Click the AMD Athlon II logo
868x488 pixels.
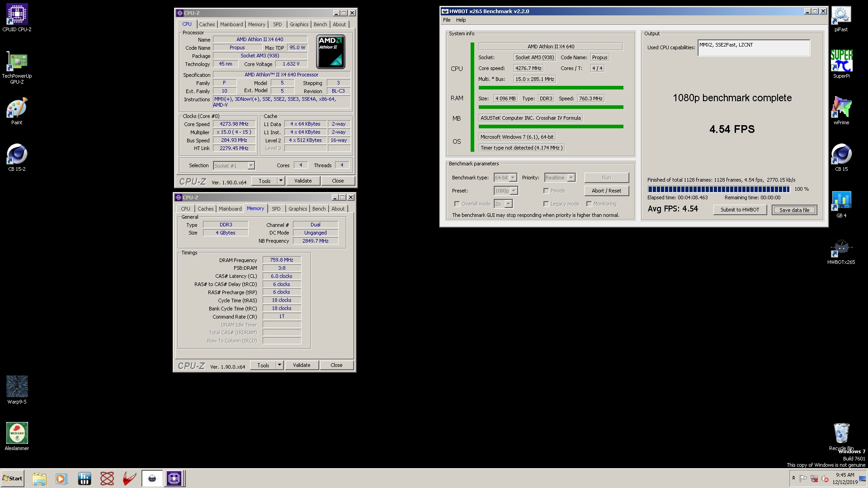point(331,52)
